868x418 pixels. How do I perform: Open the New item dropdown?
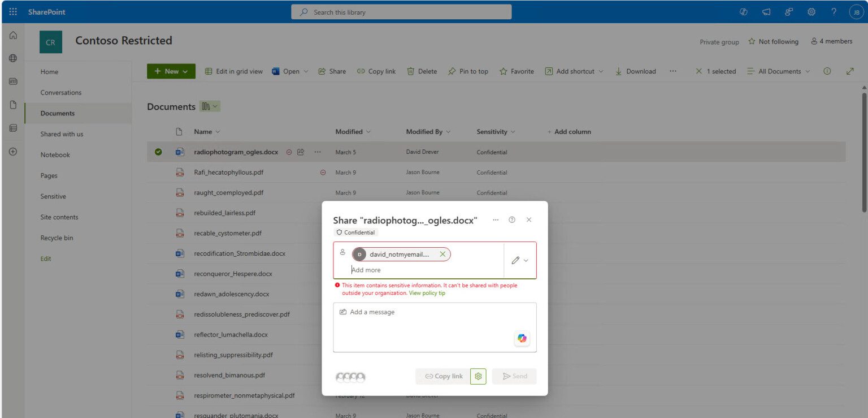pos(171,71)
